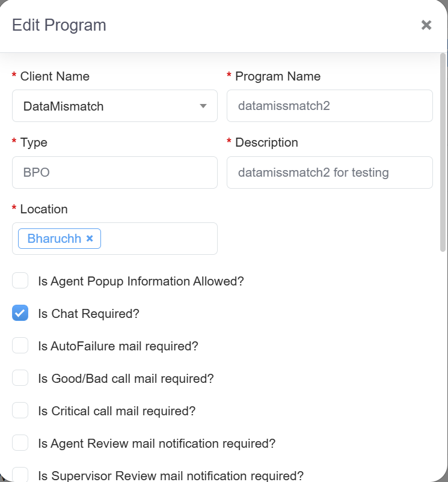This screenshot has height=482, width=448.
Task: Click the Client Name field label
Action: (x=55, y=76)
